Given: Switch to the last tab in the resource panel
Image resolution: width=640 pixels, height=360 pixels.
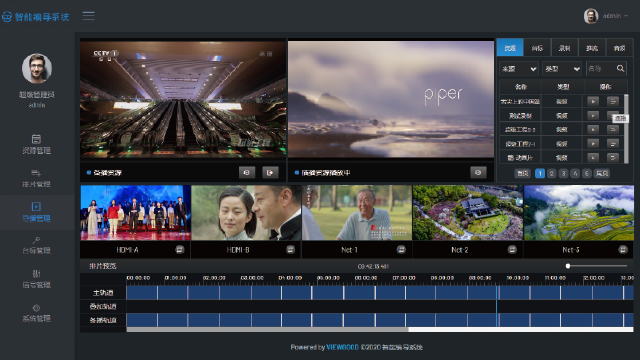Looking at the screenshot, I should click(619, 48).
